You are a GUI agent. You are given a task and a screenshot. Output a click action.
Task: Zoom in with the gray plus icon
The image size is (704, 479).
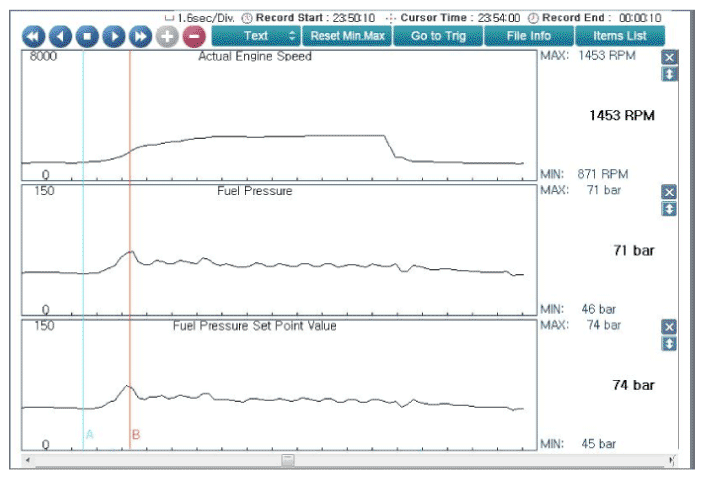pyautogui.click(x=167, y=36)
